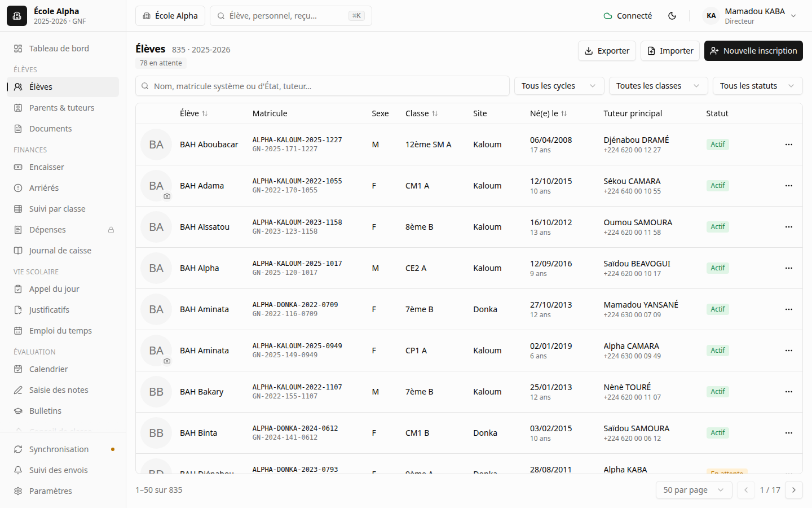This screenshot has height=508, width=812.
Task: Open actions menu for BAH Aïssatou row
Action: click(789, 227)
